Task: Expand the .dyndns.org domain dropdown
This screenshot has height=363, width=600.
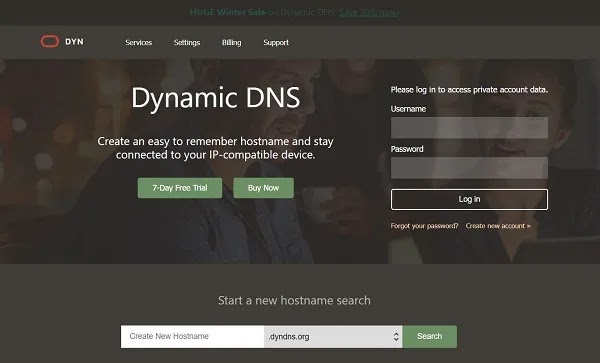Action: (x=333, y=337)
